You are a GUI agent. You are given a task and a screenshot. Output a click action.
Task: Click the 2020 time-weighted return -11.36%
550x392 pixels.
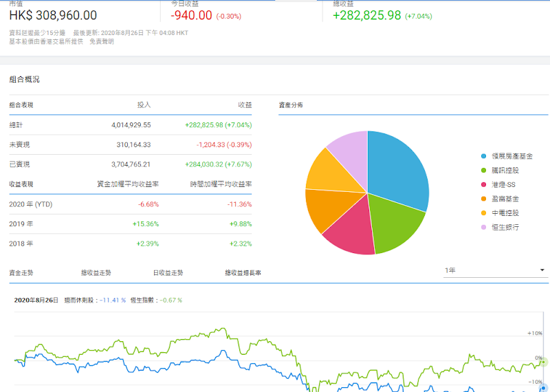tap(239, 204)
